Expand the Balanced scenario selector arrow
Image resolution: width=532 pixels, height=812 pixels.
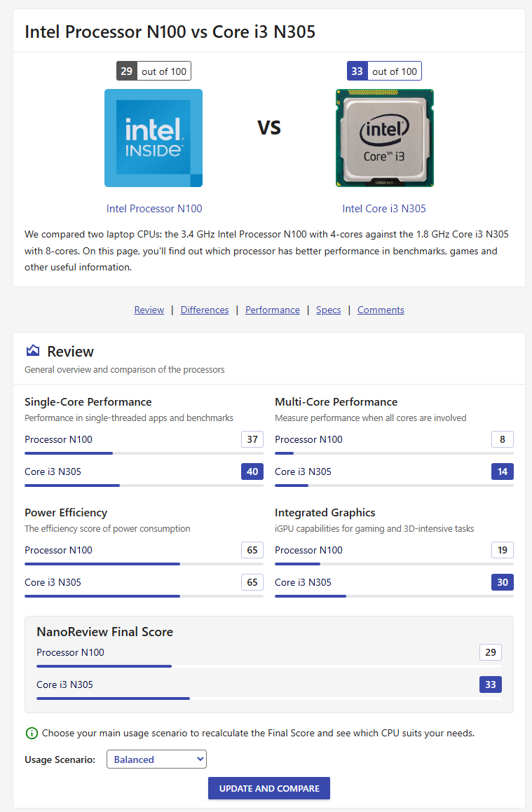[x=198, y=759]
